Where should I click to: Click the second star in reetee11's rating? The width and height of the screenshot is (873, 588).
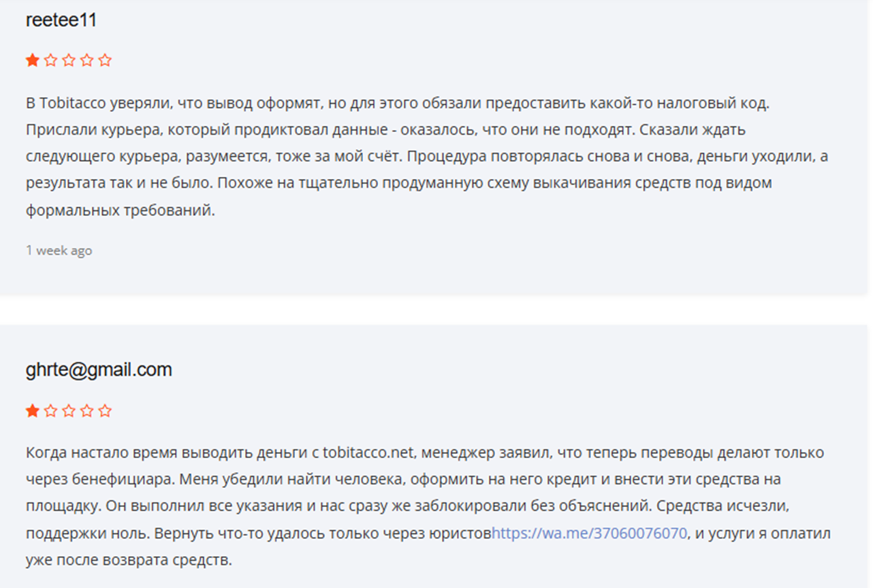(x=50, y=61)
